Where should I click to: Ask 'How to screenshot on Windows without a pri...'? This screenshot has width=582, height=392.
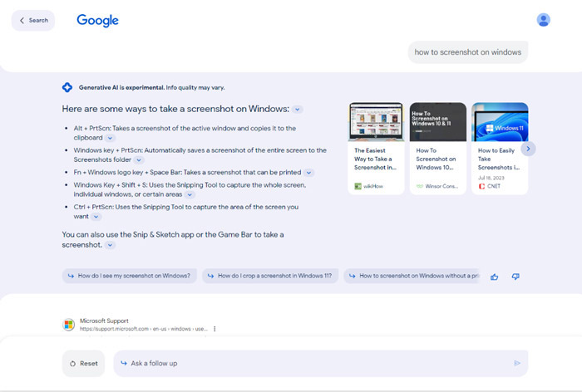[412, 276]
